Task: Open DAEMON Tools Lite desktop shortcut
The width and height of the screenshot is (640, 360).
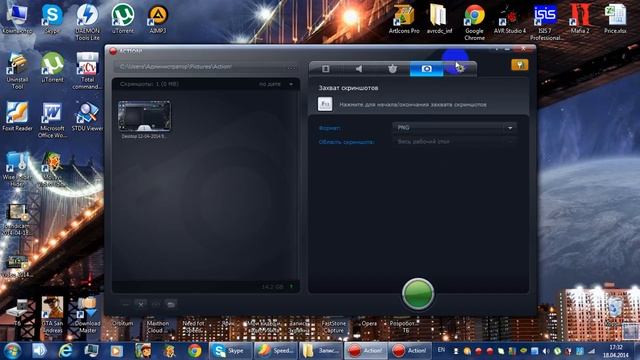Action: (87, 22)
